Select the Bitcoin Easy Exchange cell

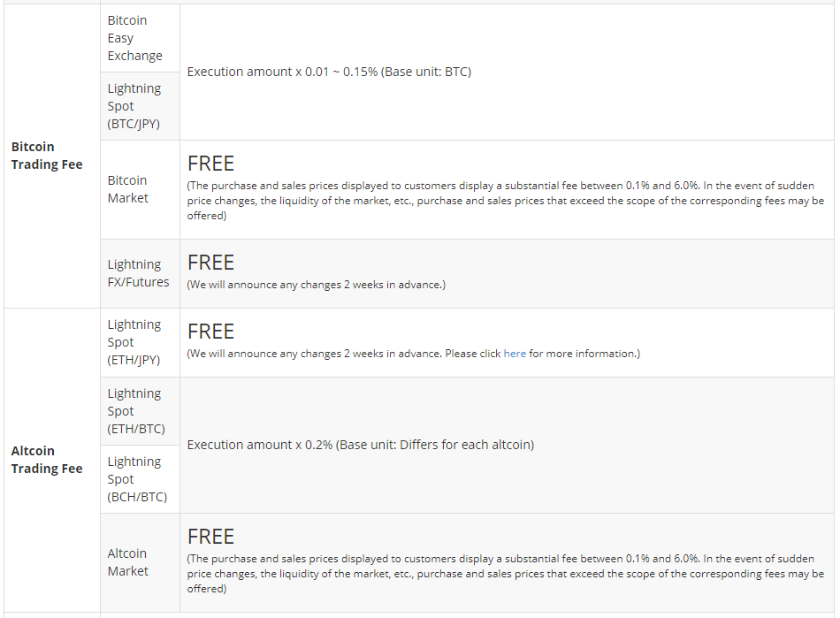click(135, 38)
